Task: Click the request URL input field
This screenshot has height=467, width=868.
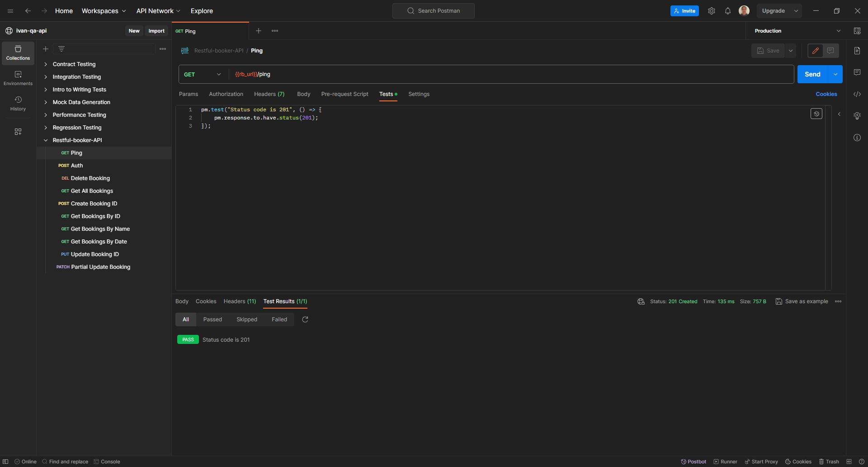Action: coord(512,74)
